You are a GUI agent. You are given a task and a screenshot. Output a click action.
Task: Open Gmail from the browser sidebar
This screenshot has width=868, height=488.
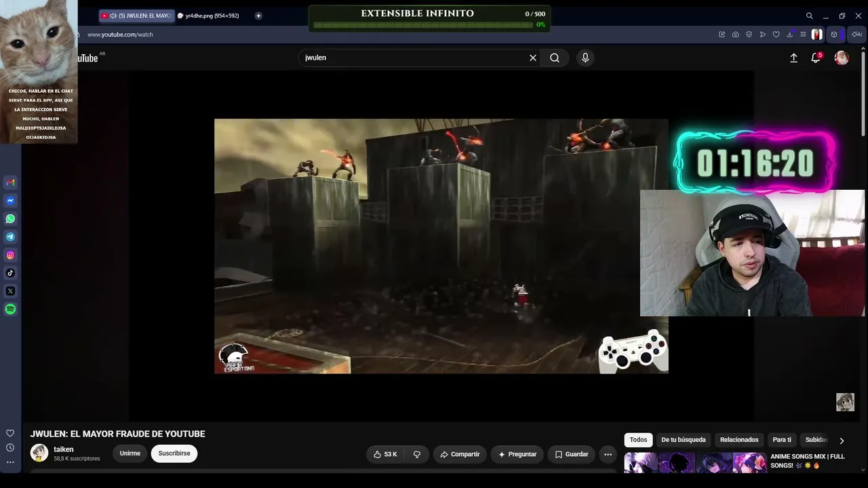pyautogui.click(x=10, y=182)
